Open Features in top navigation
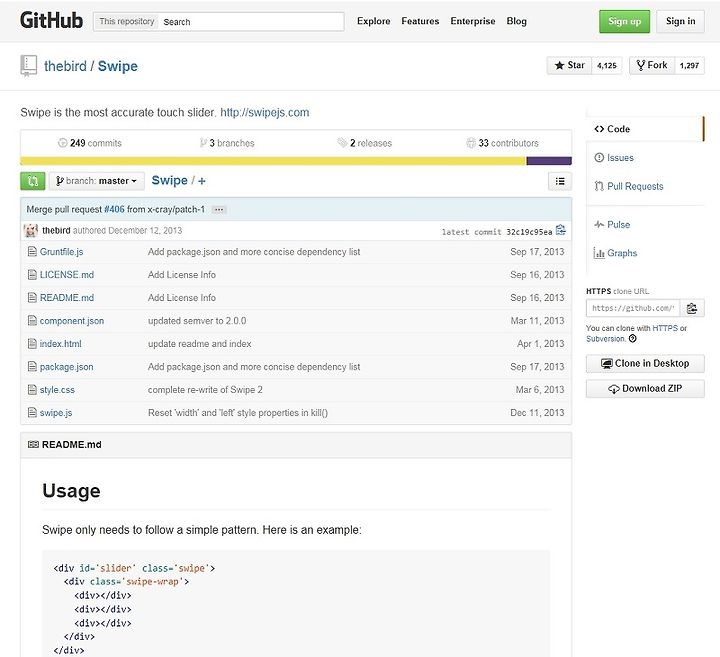The image size is (720, 657). tap(420, 21)
